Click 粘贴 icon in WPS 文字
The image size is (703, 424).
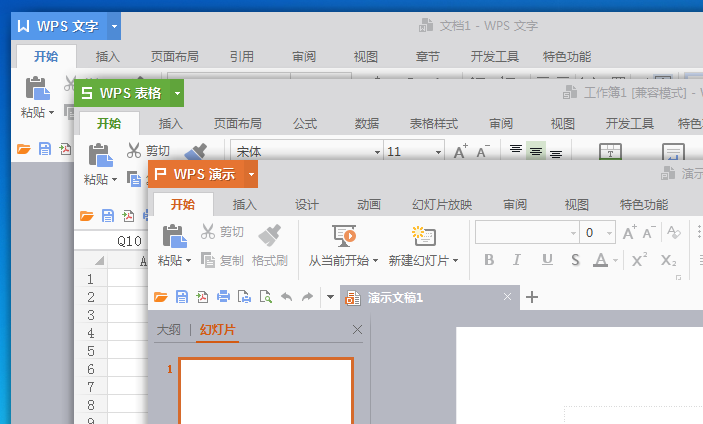(38, 88)
